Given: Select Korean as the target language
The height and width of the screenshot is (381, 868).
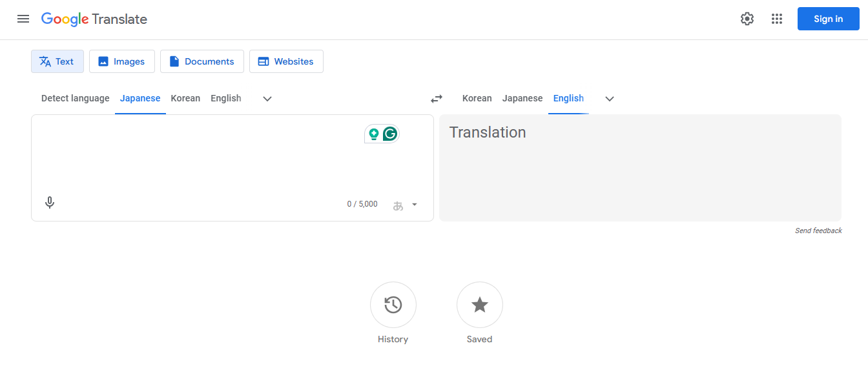Looking at the screenshot, I should 477,98.
